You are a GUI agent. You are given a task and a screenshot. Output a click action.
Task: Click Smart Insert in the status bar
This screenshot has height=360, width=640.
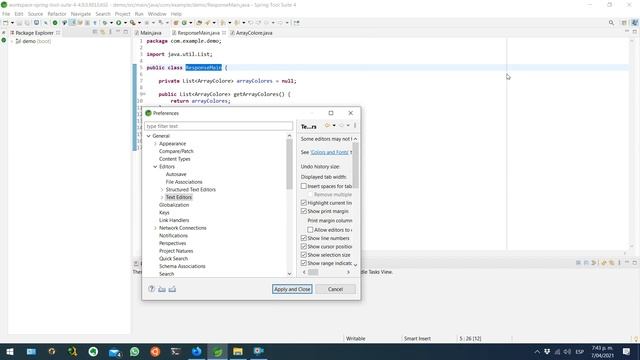tap(417, 338)
